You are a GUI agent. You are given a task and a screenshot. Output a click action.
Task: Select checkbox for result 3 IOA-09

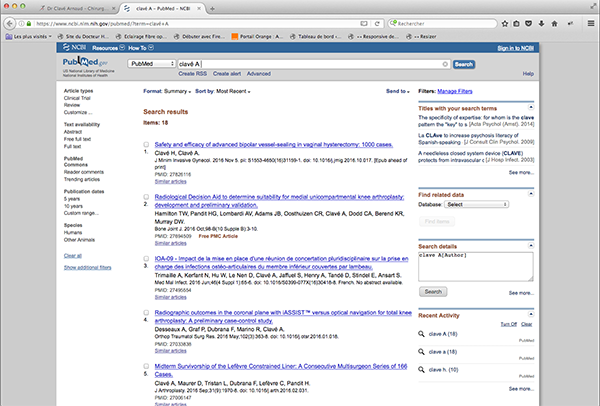tap(146, 259)
